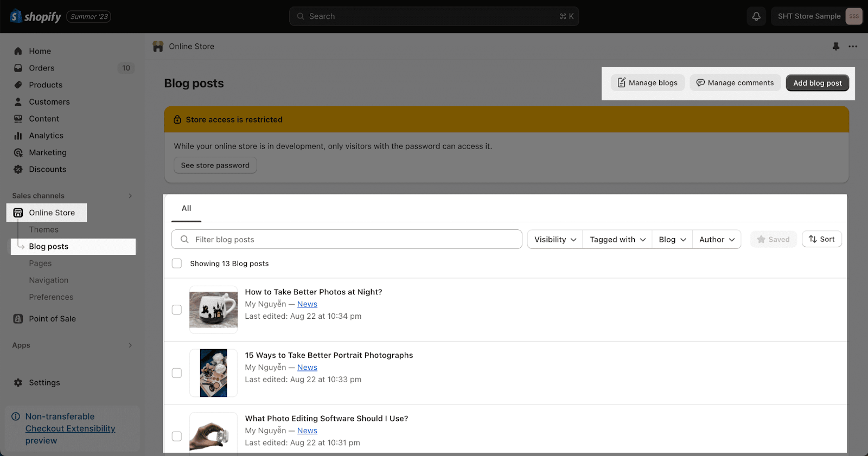Click the magnifier icon in blog filter

(184, 239)
